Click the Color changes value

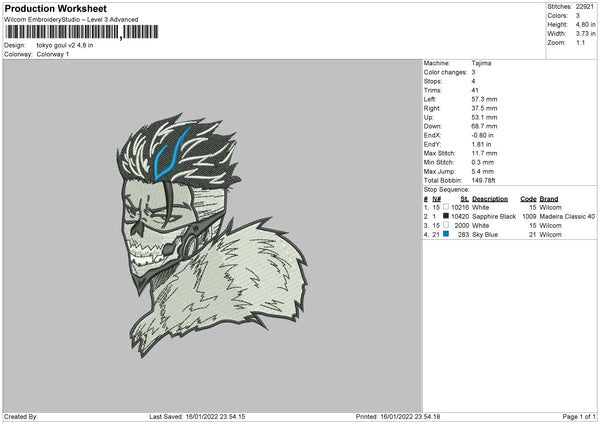(473, 72)
